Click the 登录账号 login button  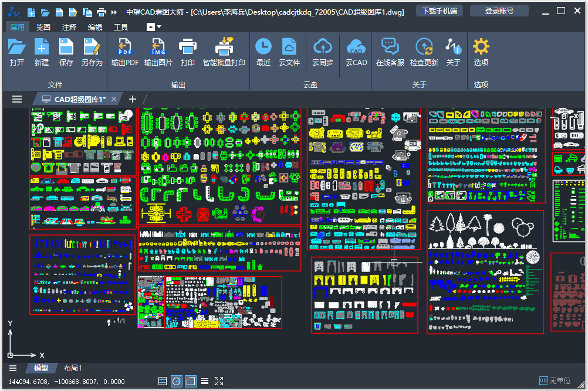click(x=499, y=11)
